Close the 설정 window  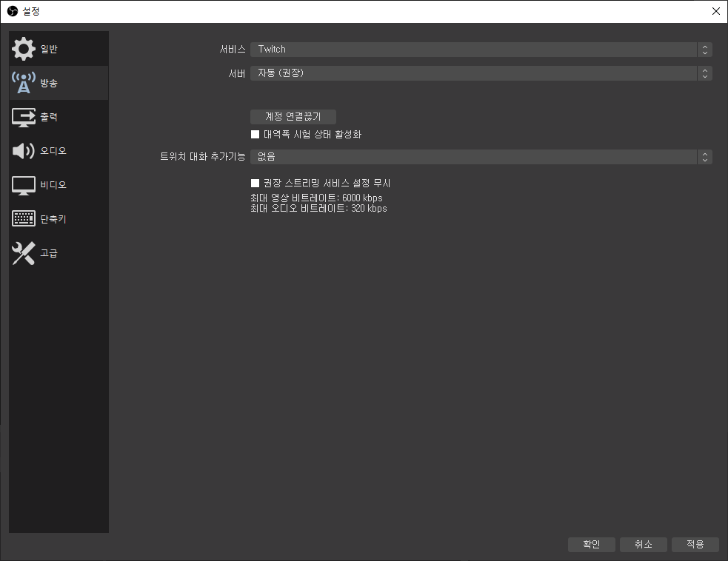[716, 11]
